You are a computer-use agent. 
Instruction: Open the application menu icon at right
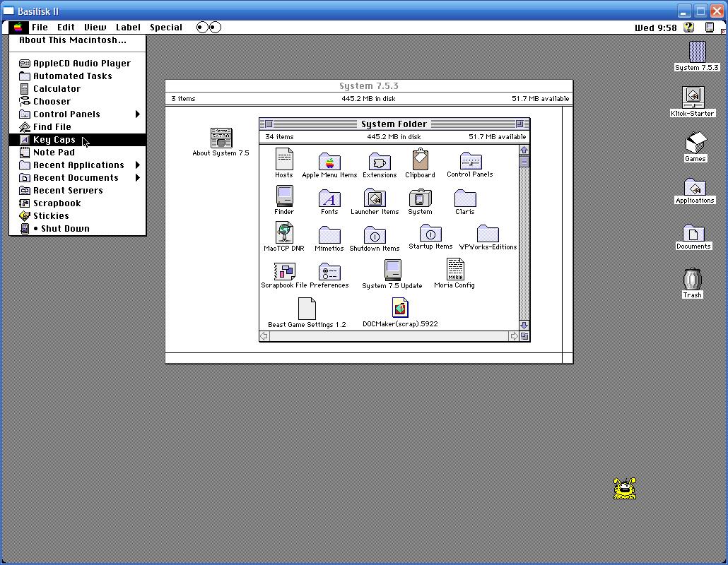pos(710,28)
